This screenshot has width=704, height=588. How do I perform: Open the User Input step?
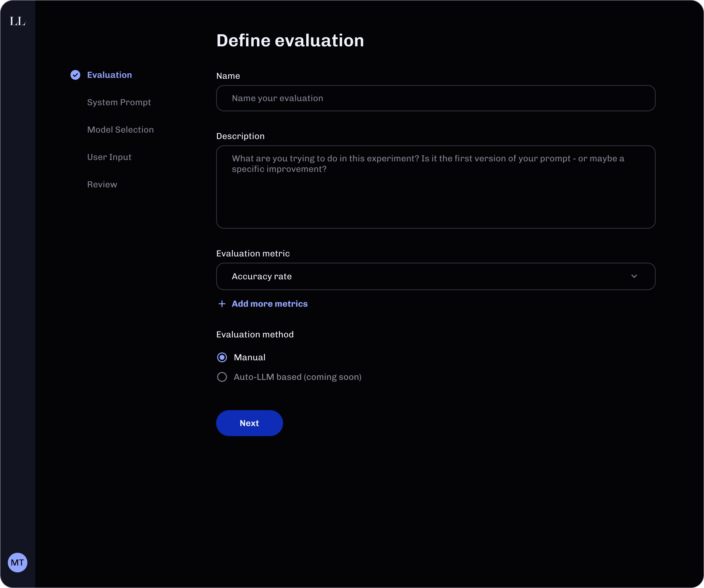(109, 157)
